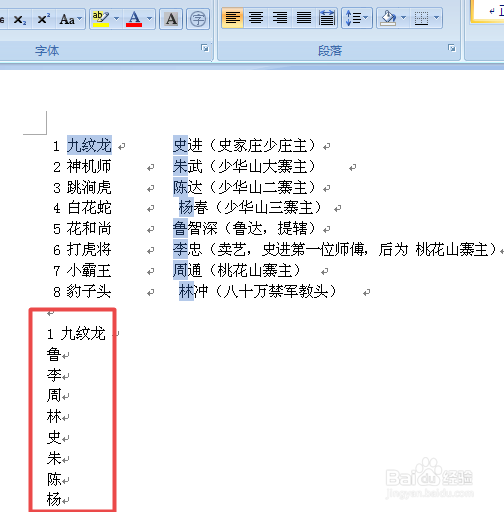
Task: Click the pasted character 林
Action: [x=54, y=417]
